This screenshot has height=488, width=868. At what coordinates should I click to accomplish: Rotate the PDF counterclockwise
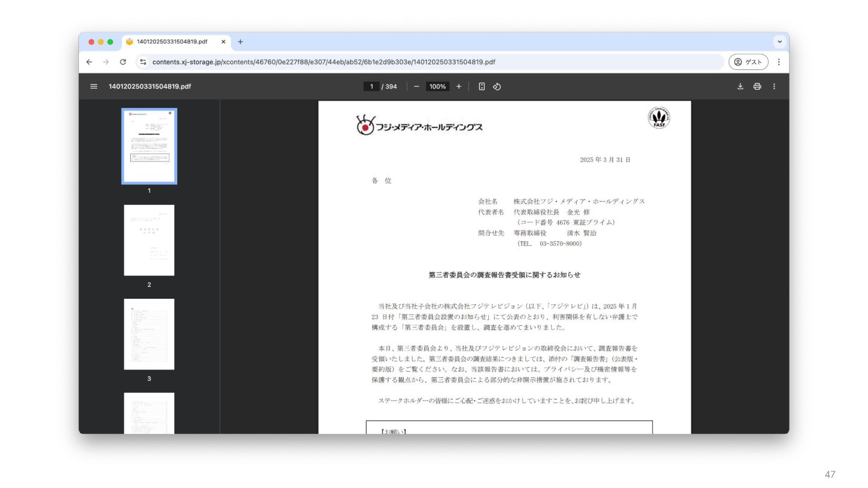pyautogui.click(x=497, y=86)
